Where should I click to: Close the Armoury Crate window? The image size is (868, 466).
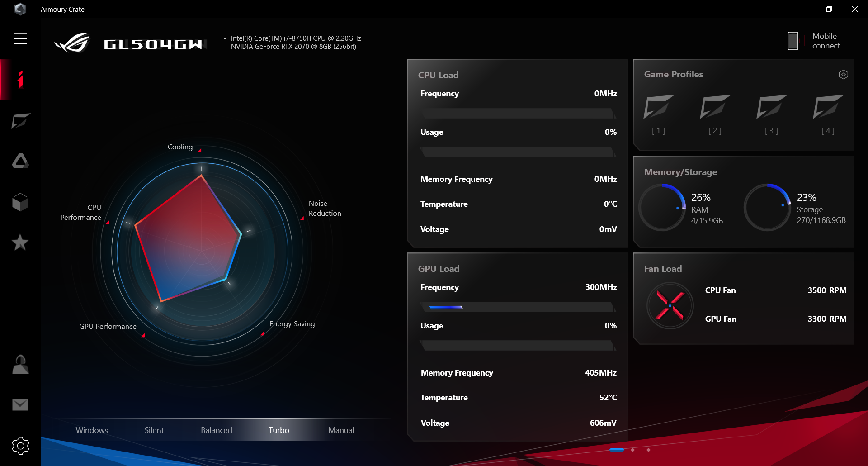(854, 9)
